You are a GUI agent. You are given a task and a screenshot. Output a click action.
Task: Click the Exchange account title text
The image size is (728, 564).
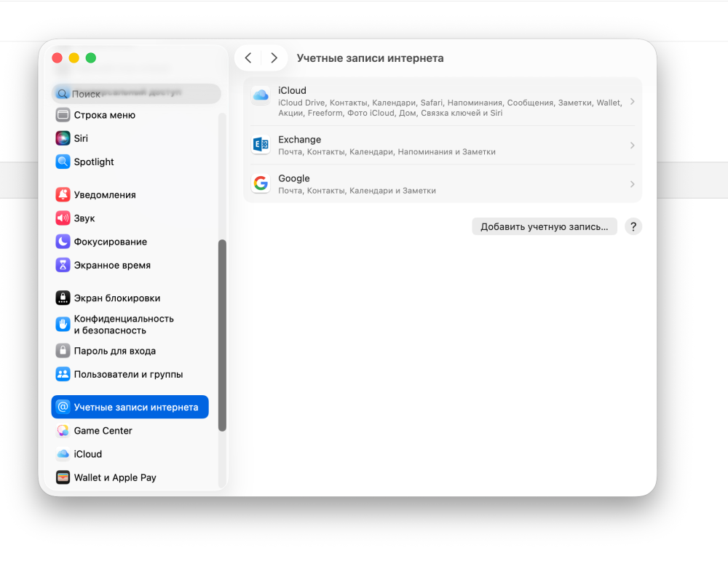pos(299,139)
